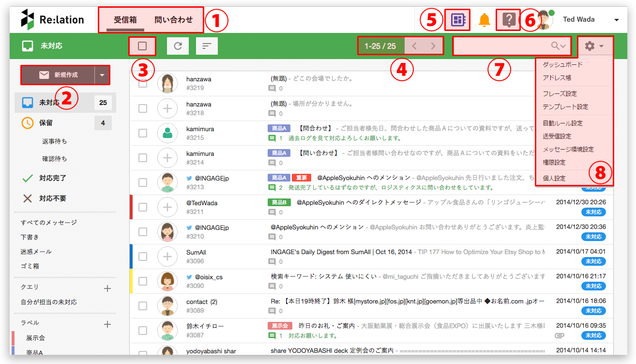Image resolution: width=636 pixels, height=364 pixels.
Task: Check the box for message #3219
Action: [x=143, y=83]
